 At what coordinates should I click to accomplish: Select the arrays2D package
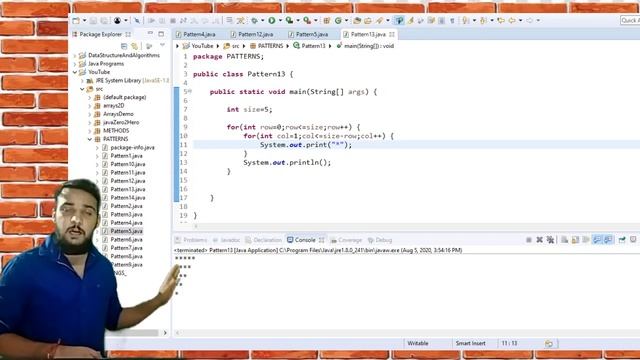(113, 106)
